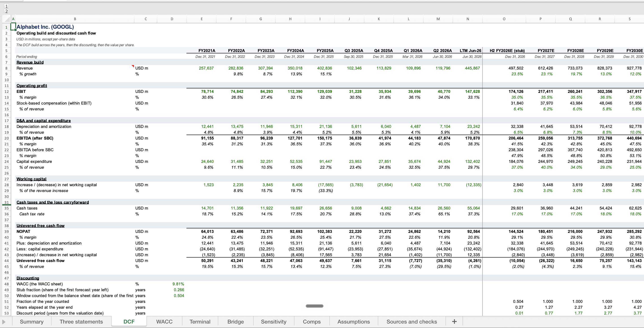
Task: Select outline level 2 button
Action: click(6, 11)
